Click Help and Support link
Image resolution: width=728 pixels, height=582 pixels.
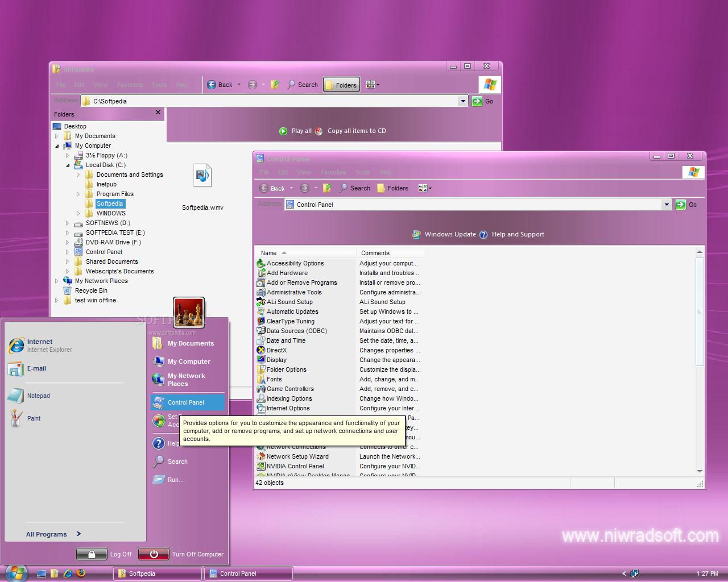click(511, 234)
